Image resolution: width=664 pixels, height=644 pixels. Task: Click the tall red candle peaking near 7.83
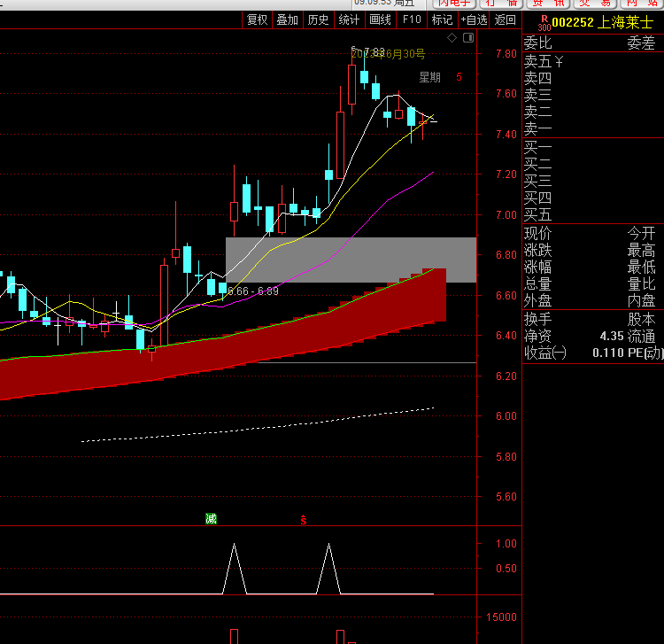pyautogui.click(x=351, y=84)
